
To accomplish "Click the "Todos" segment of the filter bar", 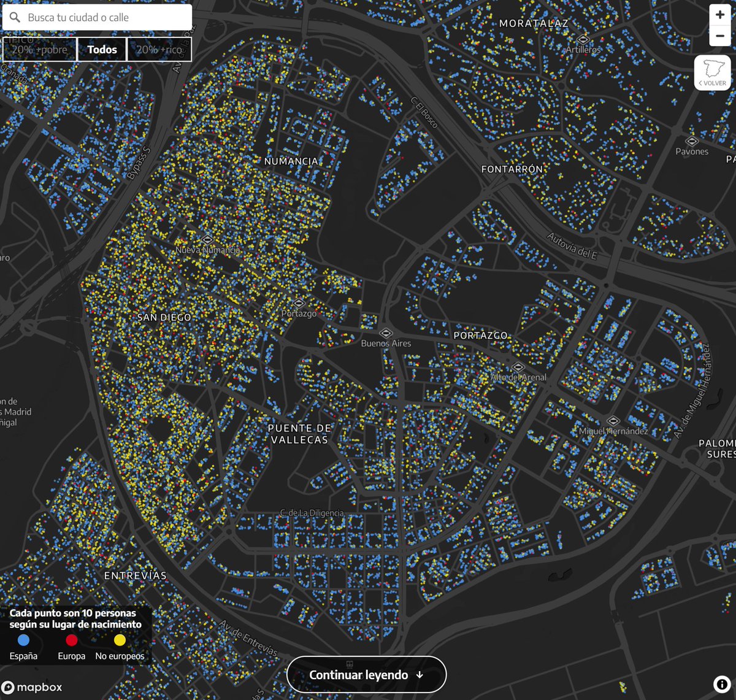I will [102, 49].
